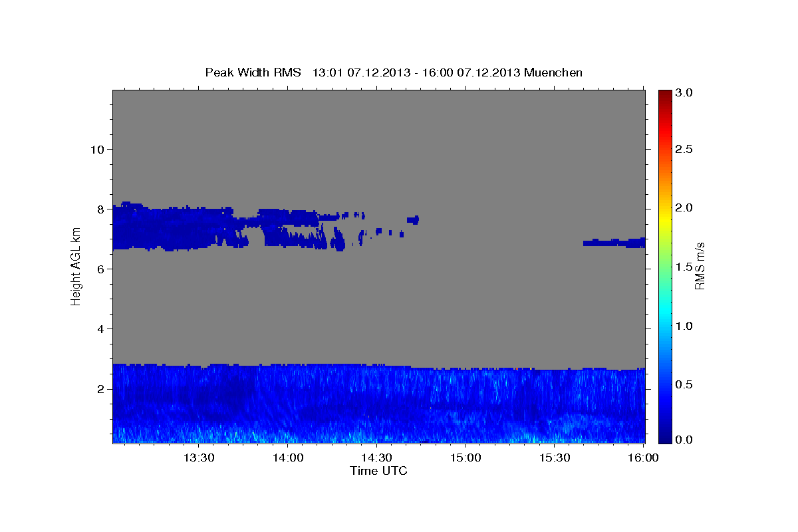The image size is (798, 532).
Task: Click the colorbar value 0.0
Action: pos(685,440)
